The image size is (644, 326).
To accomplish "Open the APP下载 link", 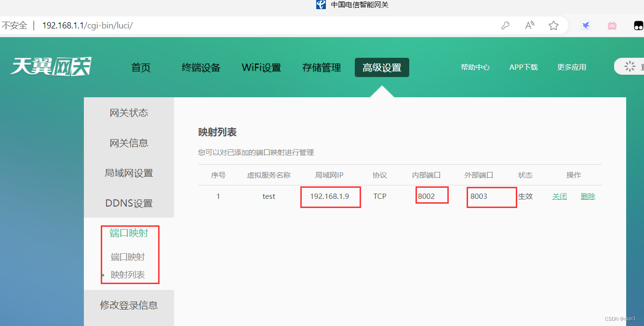I will coord(523,67).
